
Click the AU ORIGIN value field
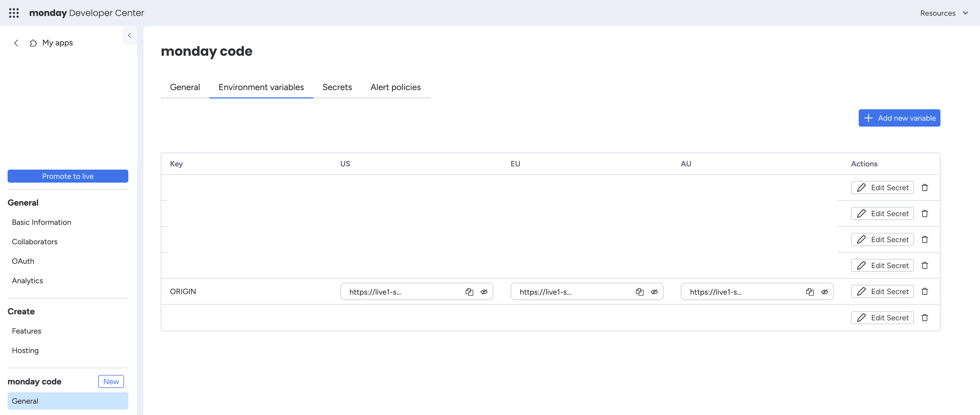coord(757,291)
